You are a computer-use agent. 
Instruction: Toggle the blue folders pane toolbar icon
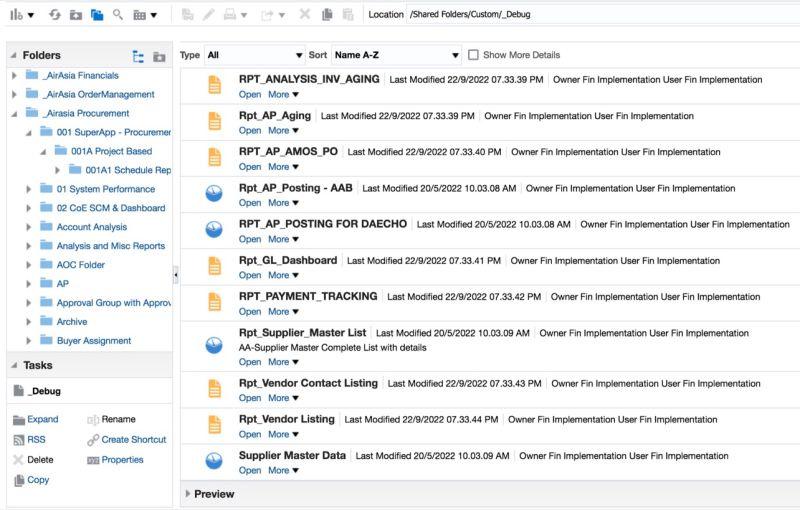click(x=97, y=15)
